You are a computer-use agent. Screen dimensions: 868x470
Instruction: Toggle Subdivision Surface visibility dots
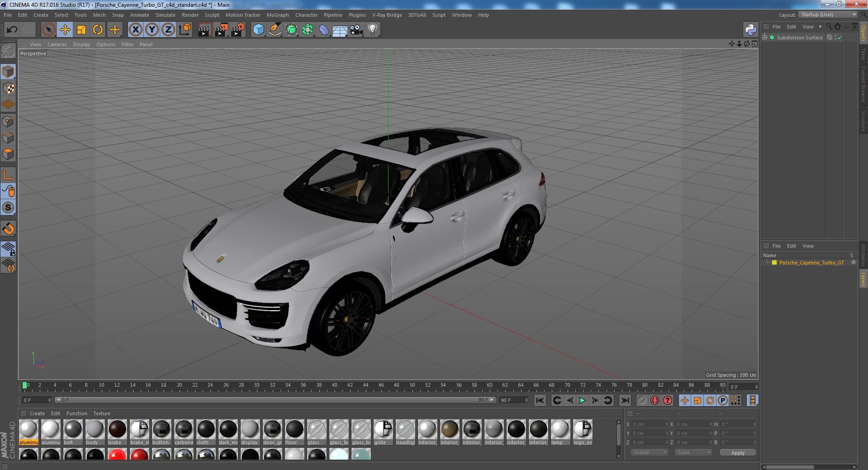(835, 38)
